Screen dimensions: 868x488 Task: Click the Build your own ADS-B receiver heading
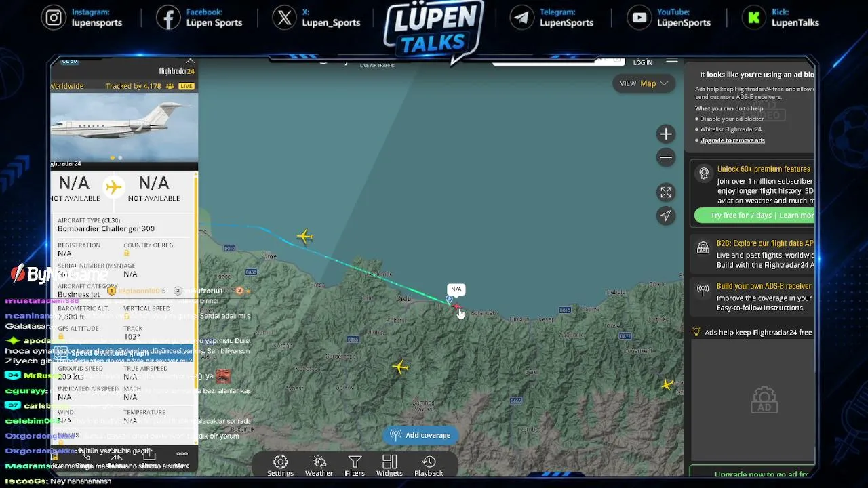tap(764, 286)
